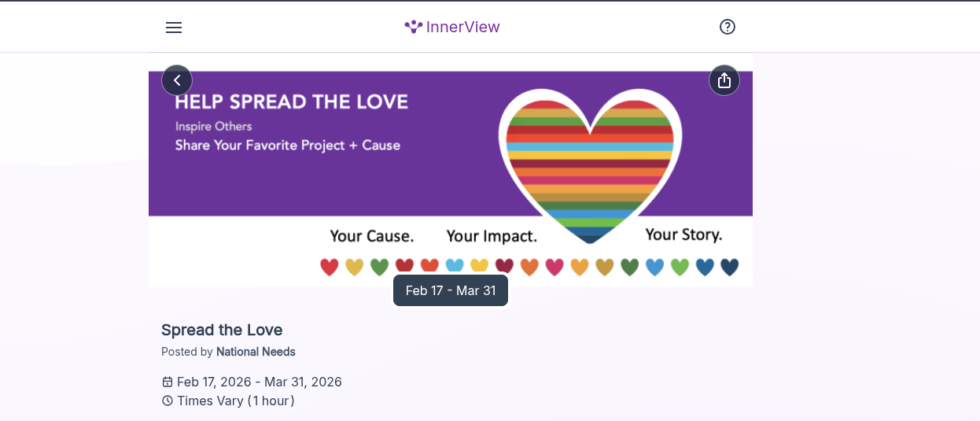
Task: Click the "Feb 17 - Mar 31" date badge
Action: (x=451, y=291)
